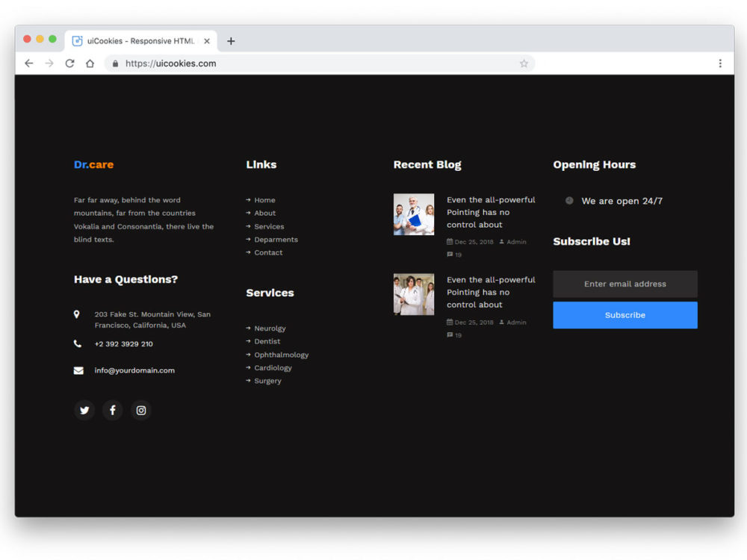Viewport: 747px width, 560px height.
Task: Click the phone icon next to the number
Action: click(78, 343)
